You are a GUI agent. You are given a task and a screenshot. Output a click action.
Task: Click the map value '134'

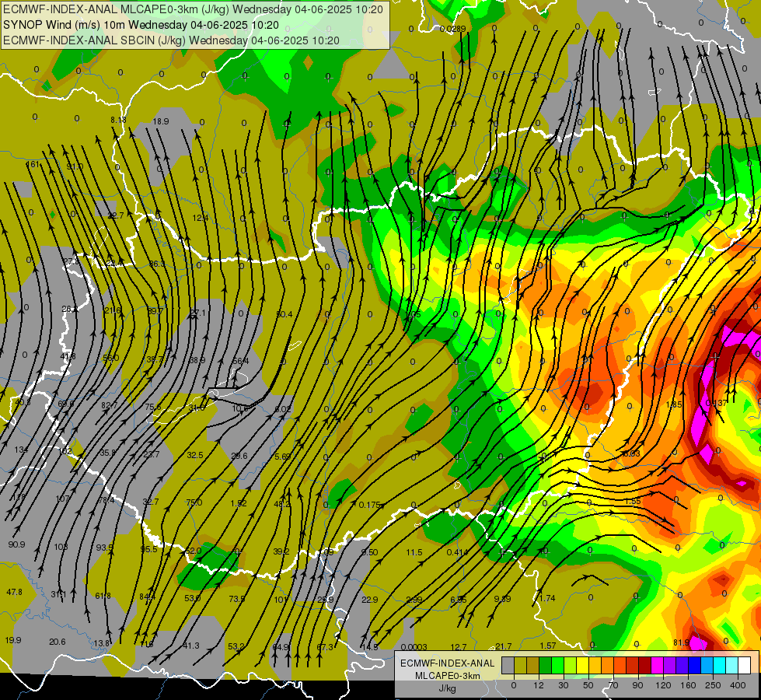coord(21,450)
